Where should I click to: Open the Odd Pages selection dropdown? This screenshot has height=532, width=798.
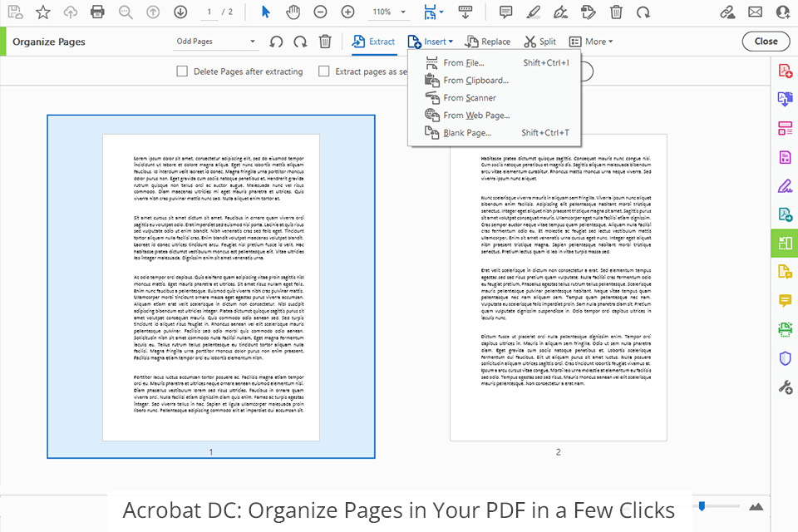(216, 42)
